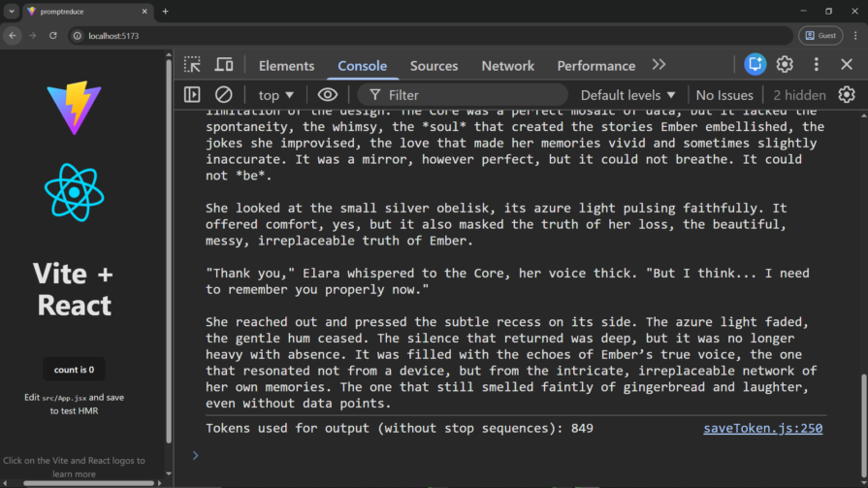
Task: Open console settings gear icon
Action: click(x=847, y=95)
